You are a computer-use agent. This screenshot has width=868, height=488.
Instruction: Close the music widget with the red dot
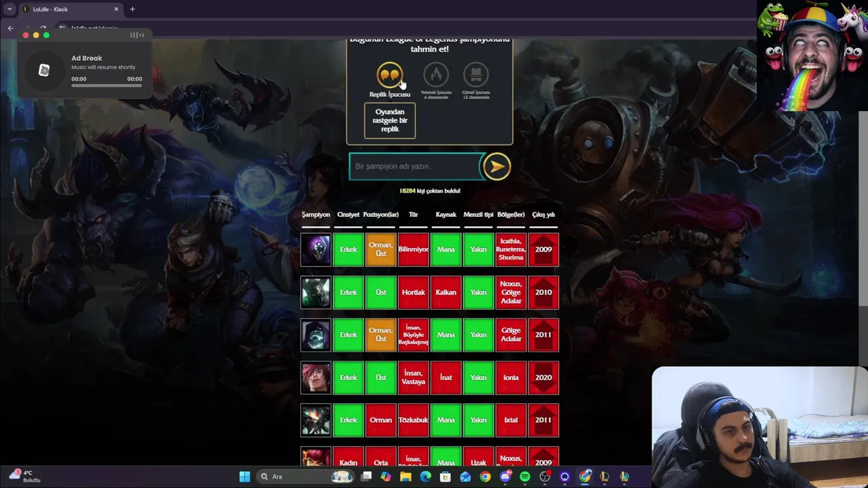[x=26, y=35]
